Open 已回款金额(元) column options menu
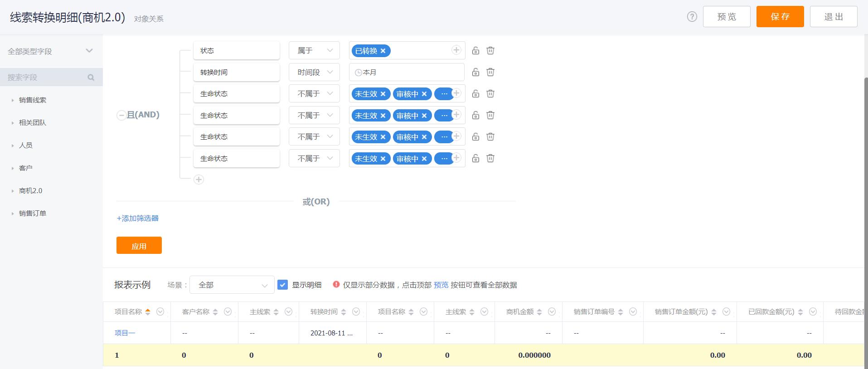This screenshot has width=868, height=369. pos(813,311)
